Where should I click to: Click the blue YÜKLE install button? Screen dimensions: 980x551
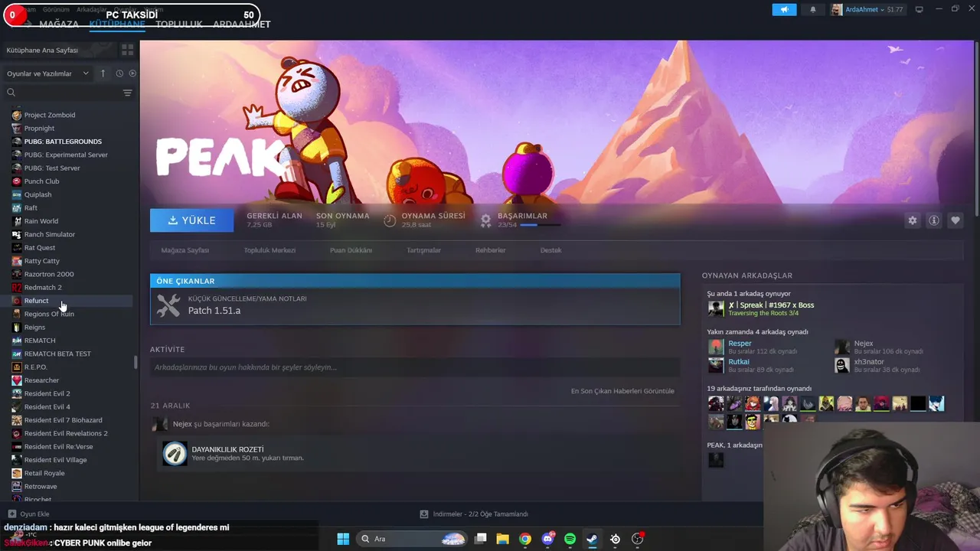[191, 220]
